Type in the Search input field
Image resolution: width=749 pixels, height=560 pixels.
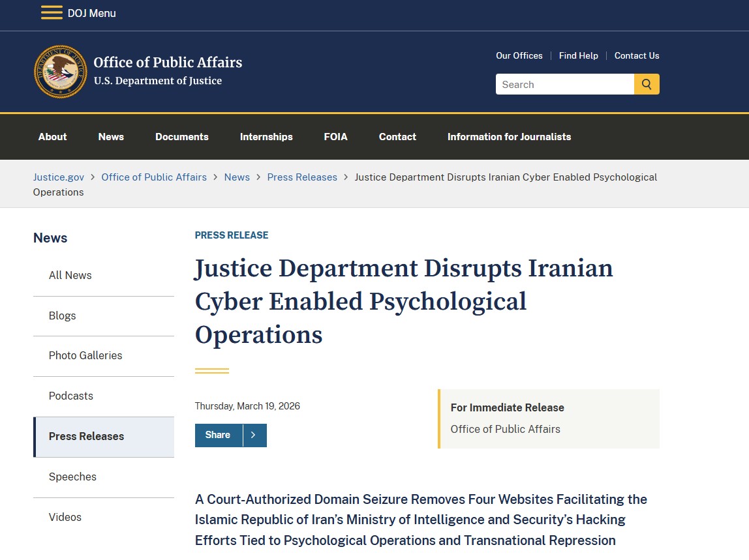point(564,84)
